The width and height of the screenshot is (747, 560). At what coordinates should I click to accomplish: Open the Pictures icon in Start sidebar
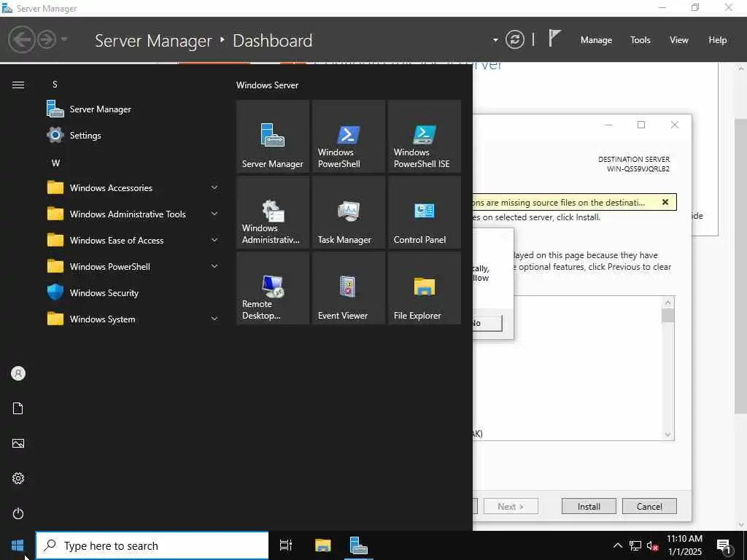(18, 443)
